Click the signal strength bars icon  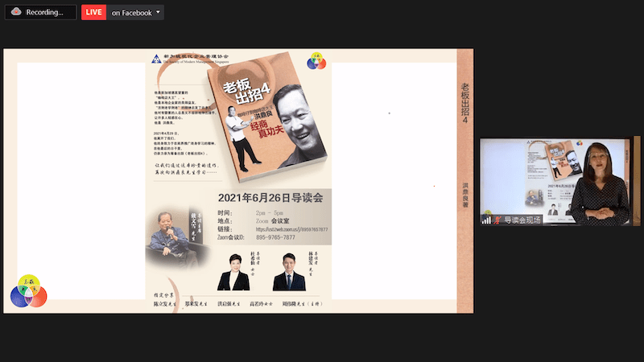[487, 220]
